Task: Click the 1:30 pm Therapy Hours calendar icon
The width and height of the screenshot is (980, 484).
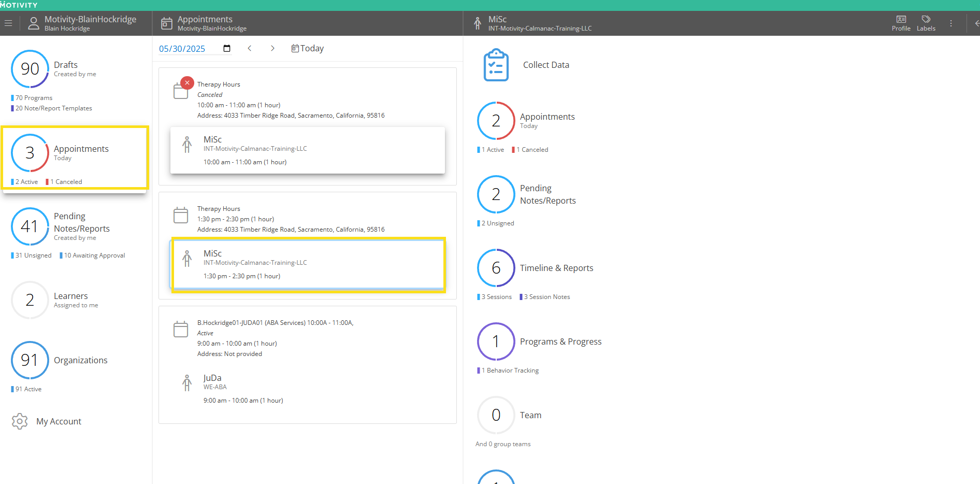Action: point(181,215)
